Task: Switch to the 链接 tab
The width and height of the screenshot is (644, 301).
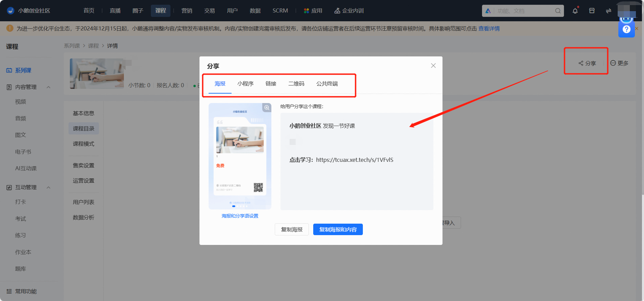Action: pyautogui.click(x=271, y=84)
